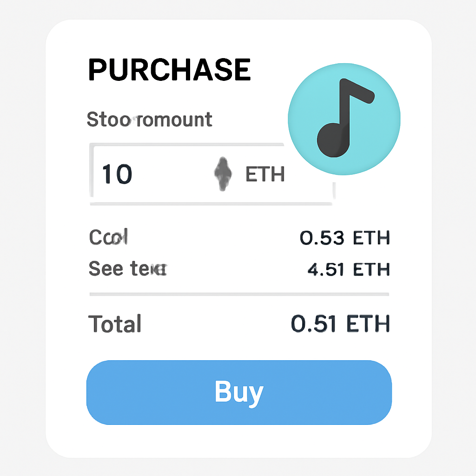Click the PURCHASE heading
This screenshot has height=476, width=476.
coord(169,70)
